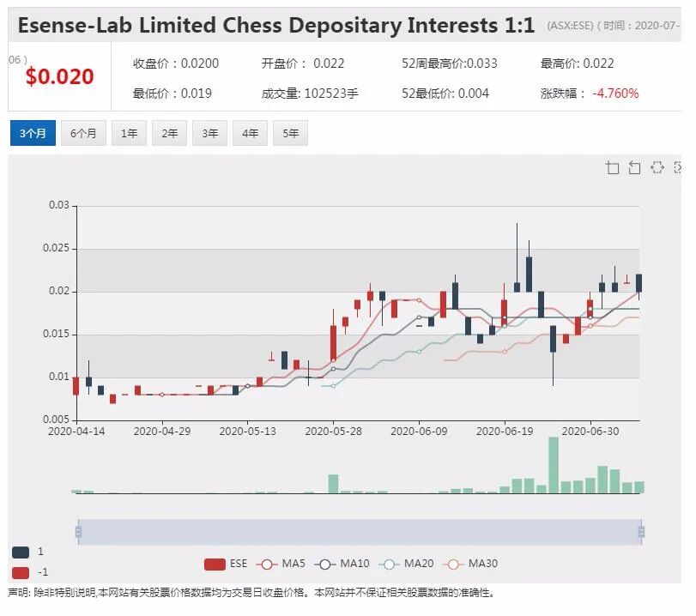Switch to the 1年 time range
The width and height of the screenshot is (696, 616).
tap(130, 133)
